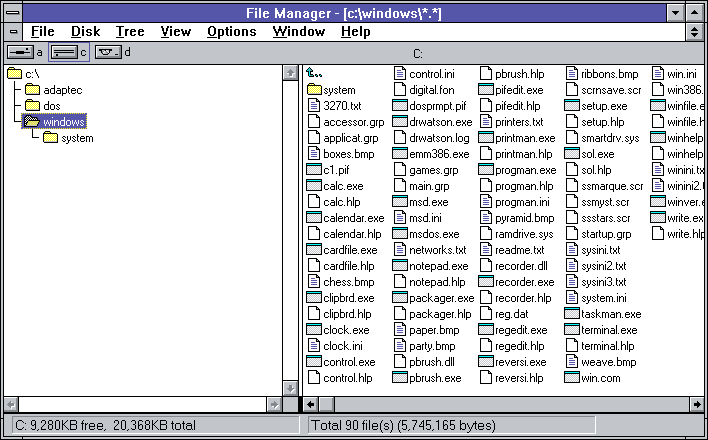This screenshot has width=708, height=440.
Task: Open the Help menu
Action: 355,32
